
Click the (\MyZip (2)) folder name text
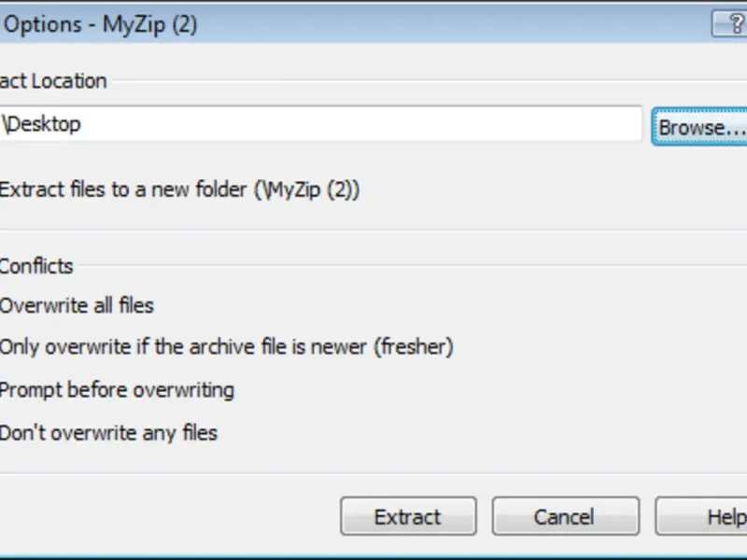(306, 189)
